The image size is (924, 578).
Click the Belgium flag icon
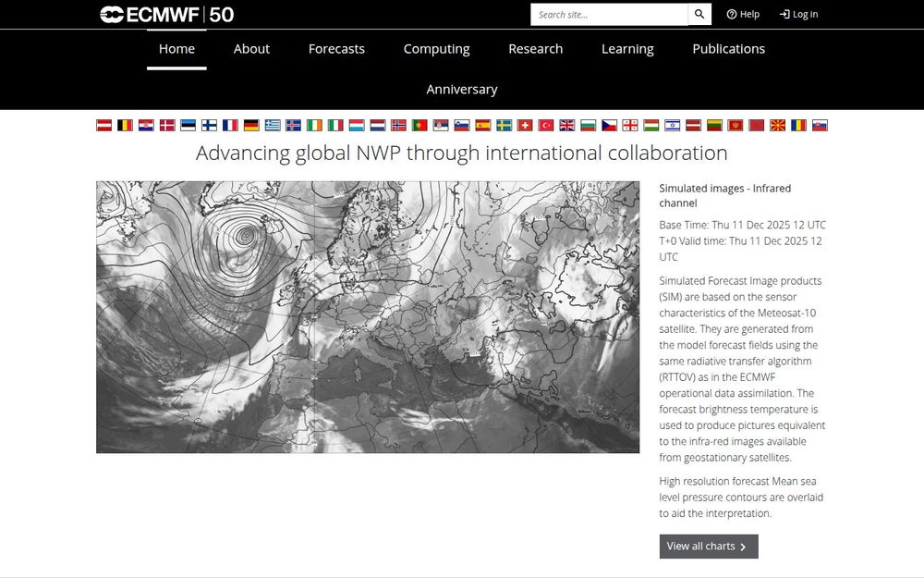[x=125, y=125]
